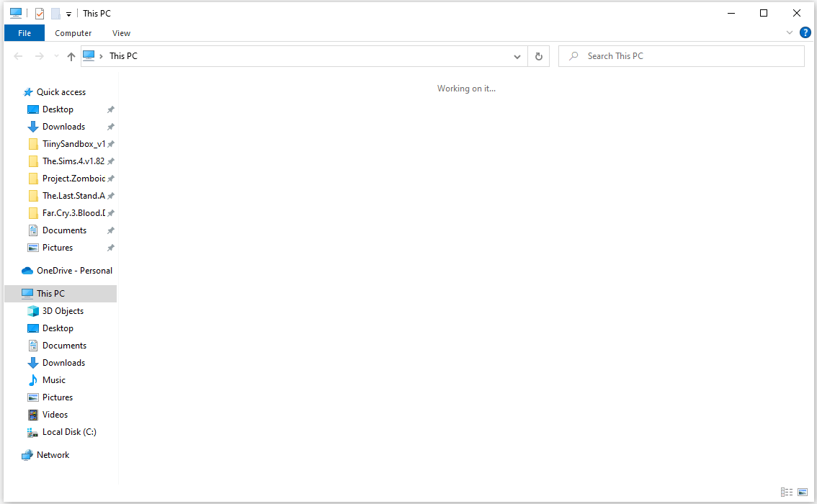Click This PC in the address bar path
Screen dimensions: 817x504
[x=123, y=55]
